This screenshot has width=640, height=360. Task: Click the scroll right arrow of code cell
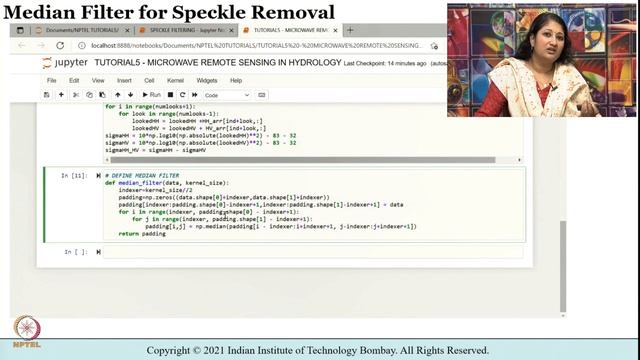pyautogui.click(x=519, y=160)
